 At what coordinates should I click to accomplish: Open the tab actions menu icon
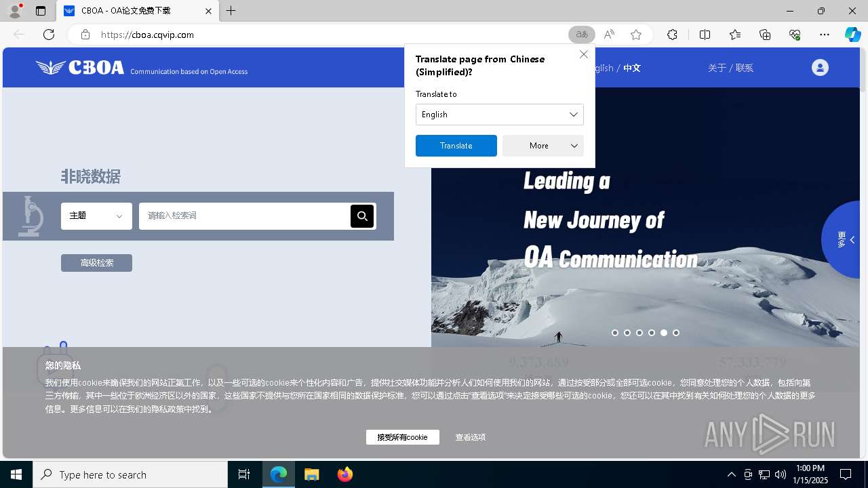pyautogui.click(x=41, y=11)
